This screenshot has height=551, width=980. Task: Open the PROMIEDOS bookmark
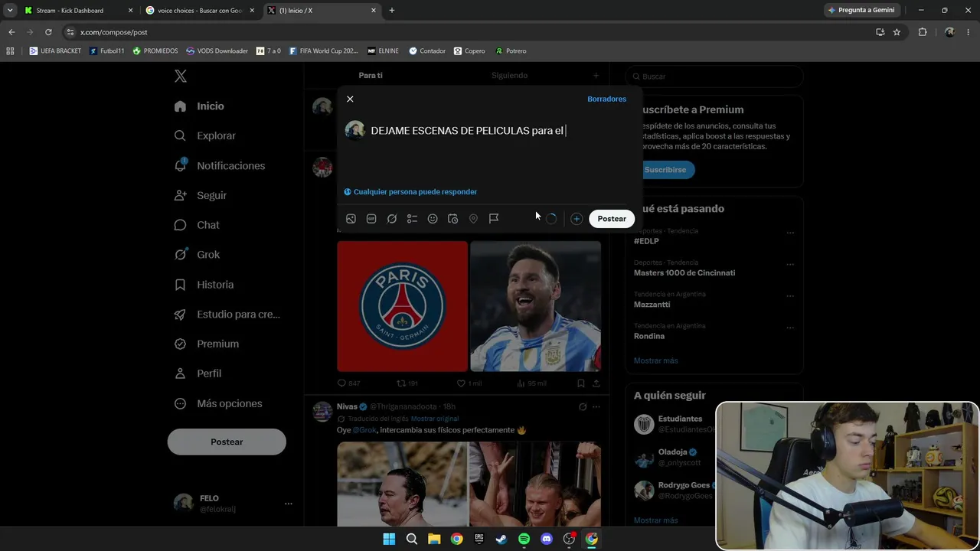pos(155,51)
